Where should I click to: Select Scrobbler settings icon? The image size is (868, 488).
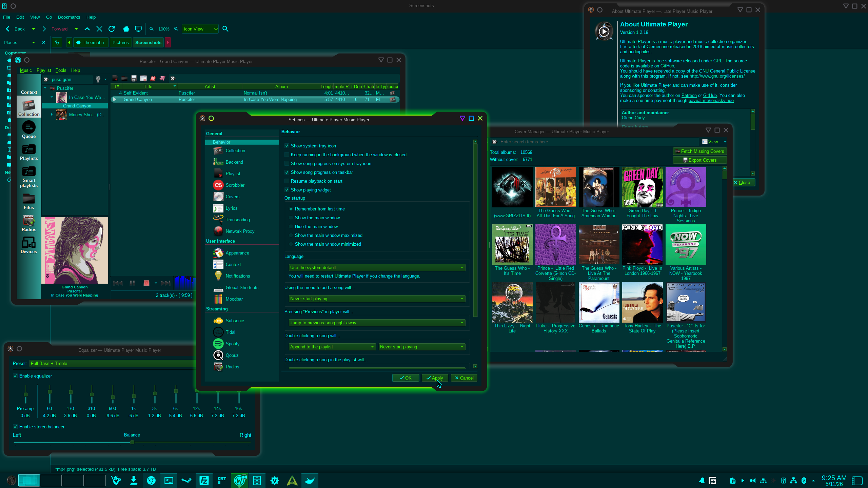click(x=218, y=185)
